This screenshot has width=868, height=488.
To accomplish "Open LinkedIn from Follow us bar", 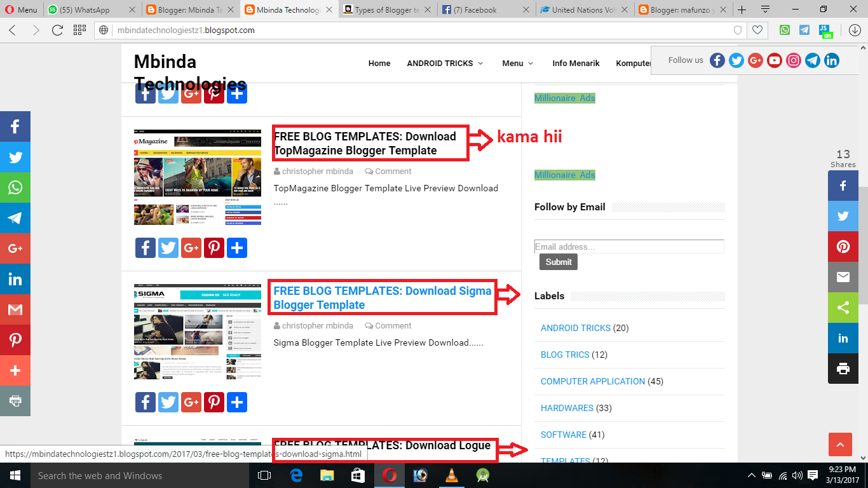I will point(832,60).
